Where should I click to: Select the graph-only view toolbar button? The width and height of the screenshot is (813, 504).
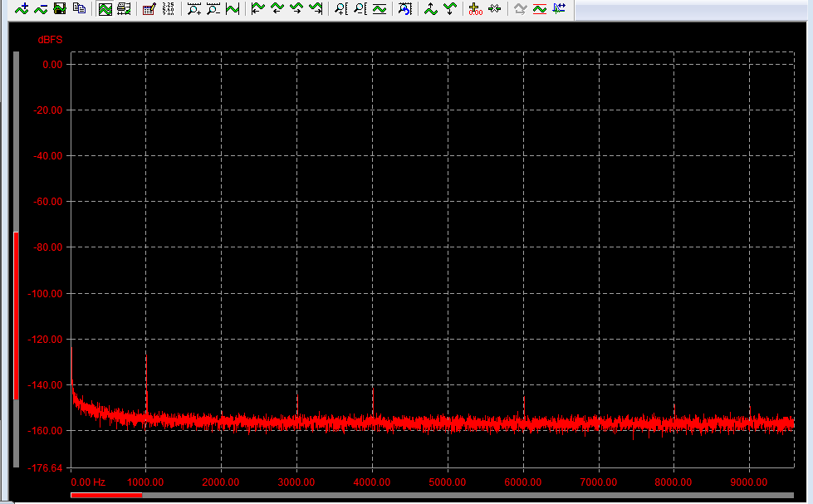pos(105,9)
